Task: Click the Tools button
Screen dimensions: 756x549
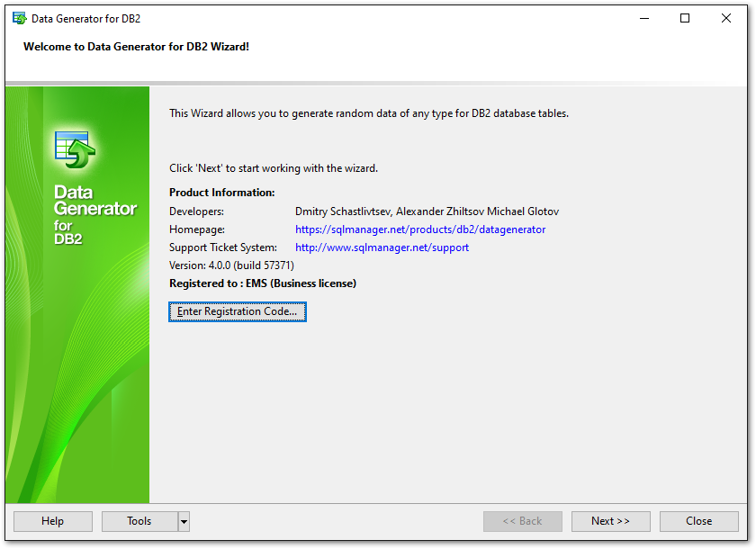Action: point(139,521)
